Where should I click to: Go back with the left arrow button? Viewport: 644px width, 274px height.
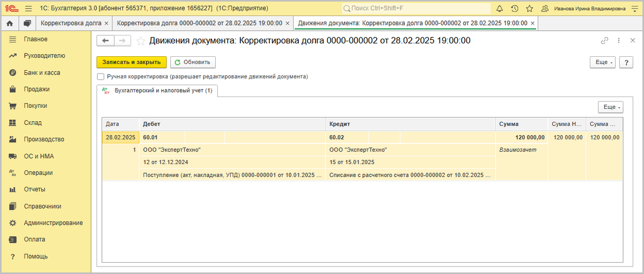click(x=106, y=41)
